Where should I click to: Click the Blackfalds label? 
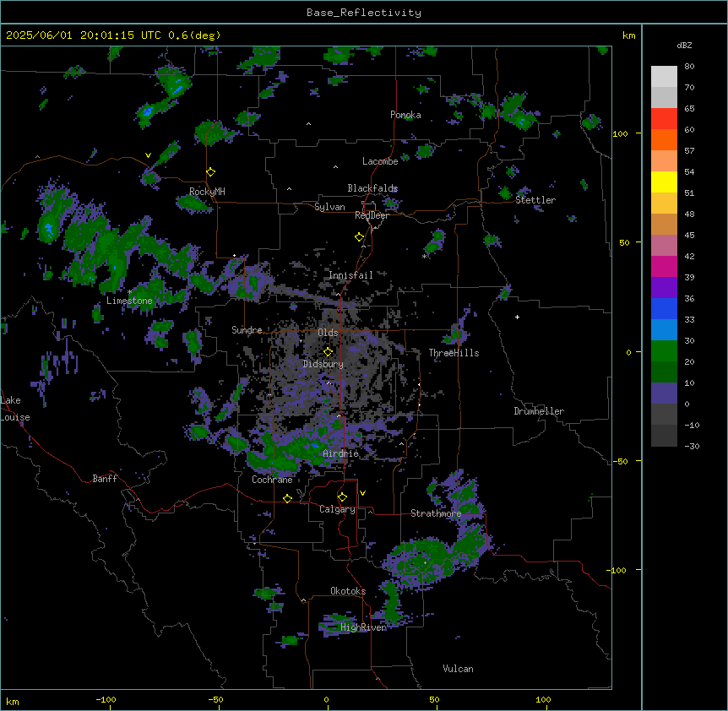click(x=372, y=188)
